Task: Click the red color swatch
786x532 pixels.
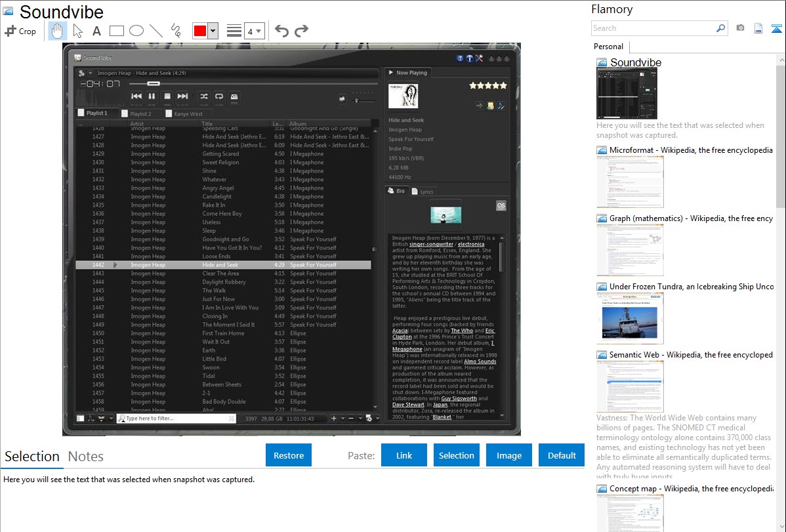Action: click(x=200, y=31)
